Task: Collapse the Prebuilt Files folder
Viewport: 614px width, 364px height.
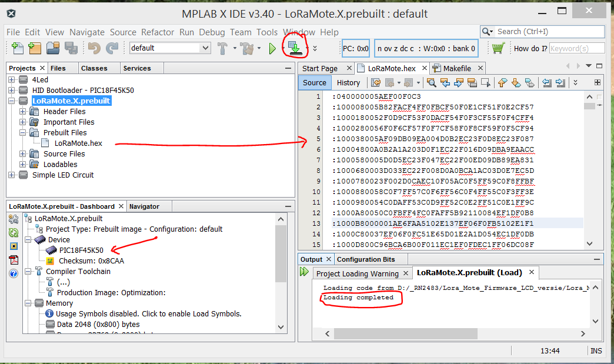Action: 23,133
